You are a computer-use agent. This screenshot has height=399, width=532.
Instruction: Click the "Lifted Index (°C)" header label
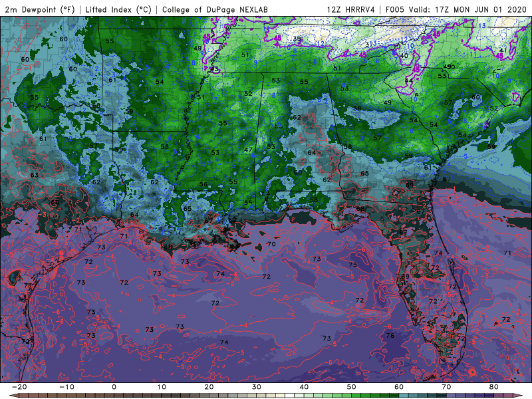(x=118, y=9)
